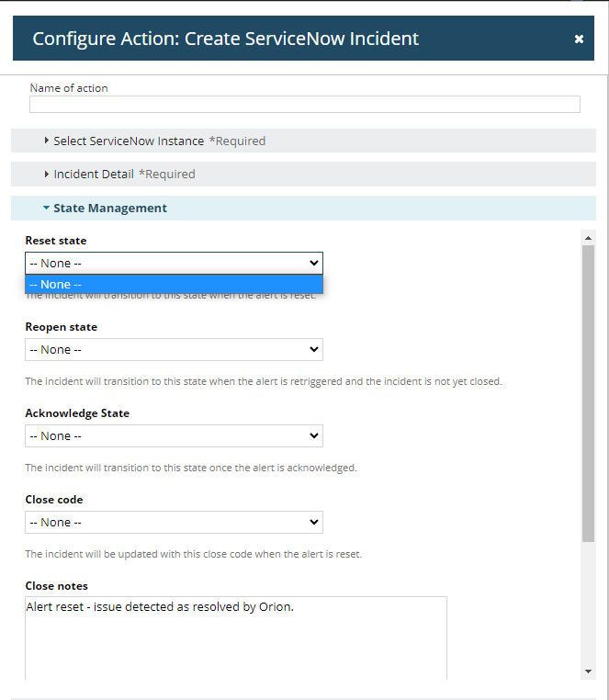Close the Configure Action dialog
Image resolution: width=609 pixels, height=700 pixels.
pyautogui.click(x=579, y=39)
